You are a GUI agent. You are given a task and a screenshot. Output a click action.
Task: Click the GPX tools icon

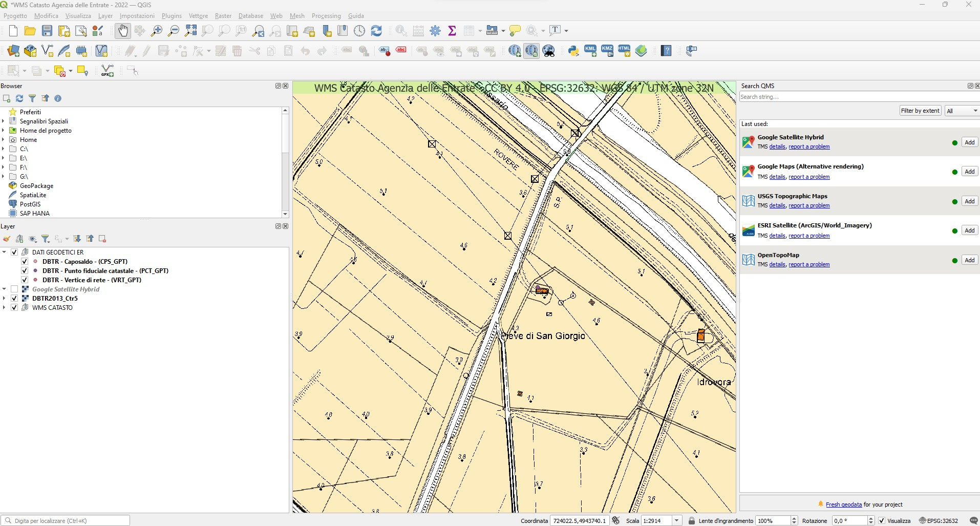[108, 71]
